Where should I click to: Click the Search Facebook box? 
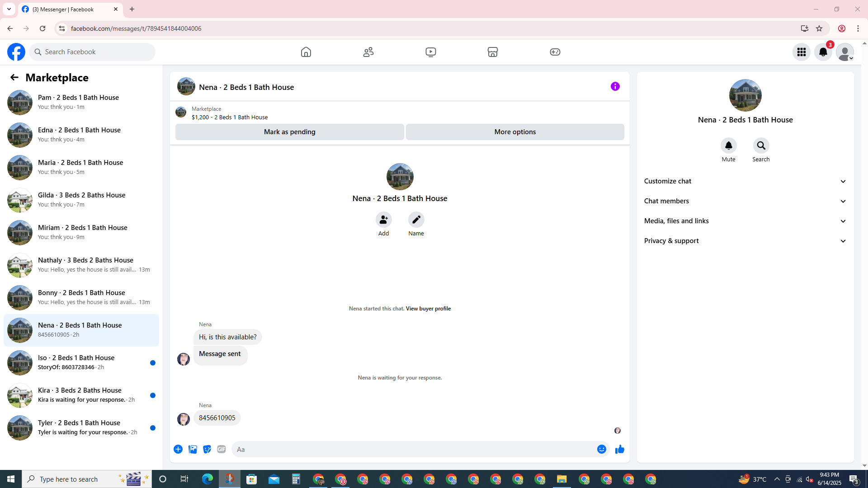tap(93, 52)
